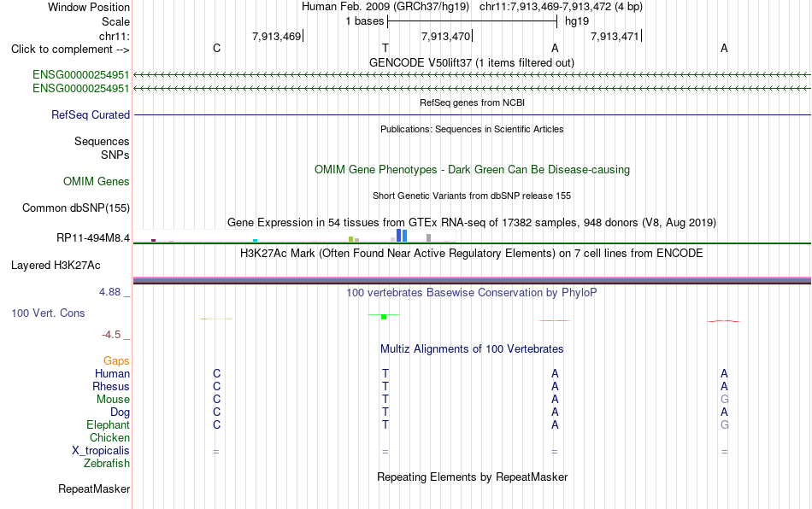Click the green PhyloP conservation bar
This screenshot has width=812, height=509.
click(x=384, y=316)
